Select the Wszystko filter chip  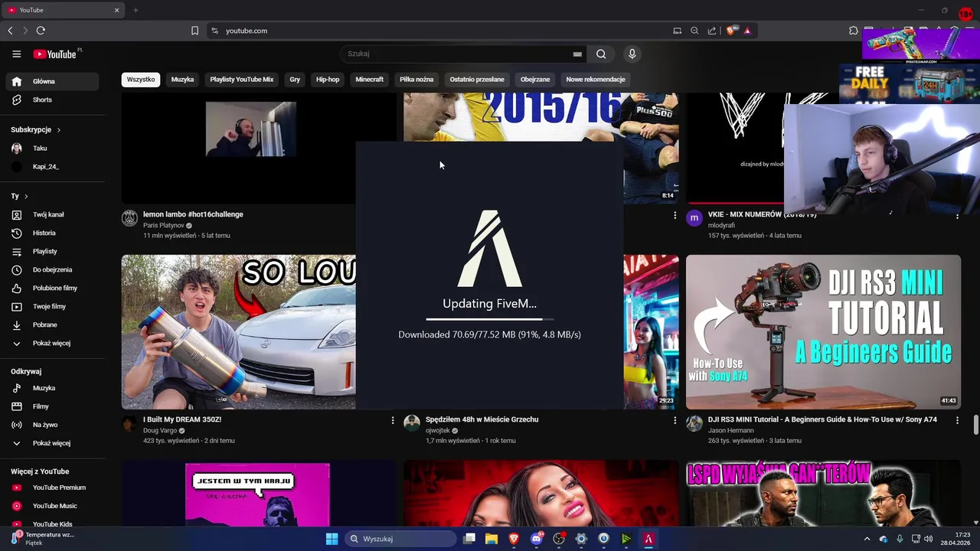141,80
